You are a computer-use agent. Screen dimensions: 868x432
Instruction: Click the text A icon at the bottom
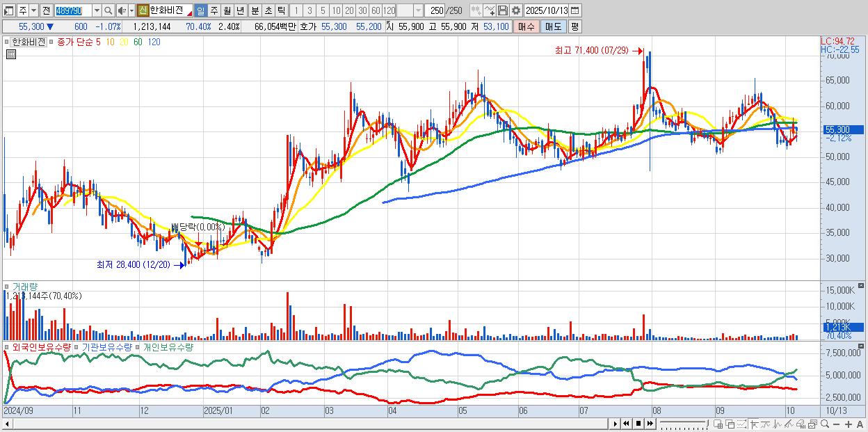[x=860, y=424]
